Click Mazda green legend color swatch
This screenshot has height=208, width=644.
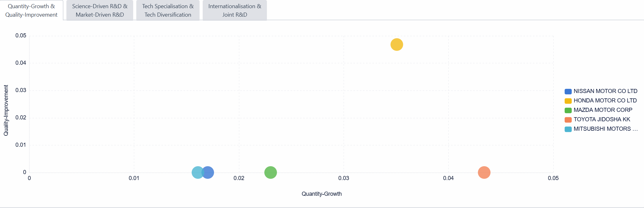(x=568, y=110)
